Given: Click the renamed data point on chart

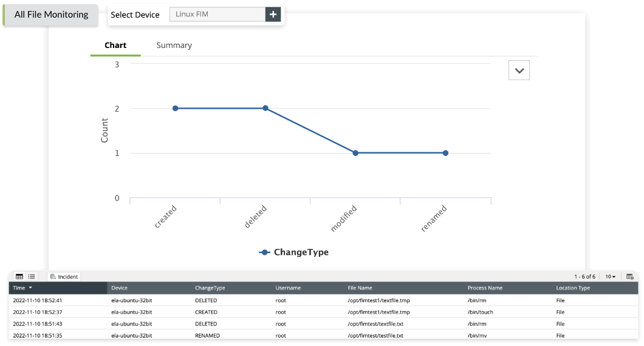Looking at the screenshot, I should pos(445,153).
